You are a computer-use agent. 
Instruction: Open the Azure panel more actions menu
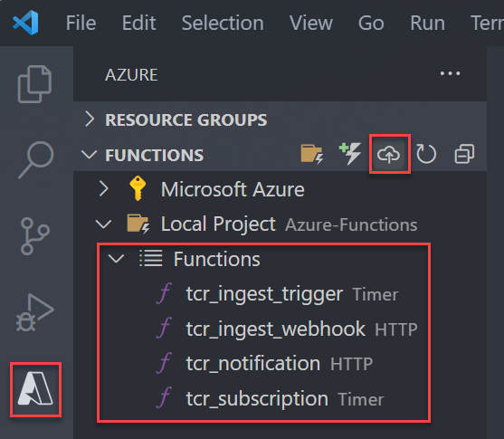(450, 73)
